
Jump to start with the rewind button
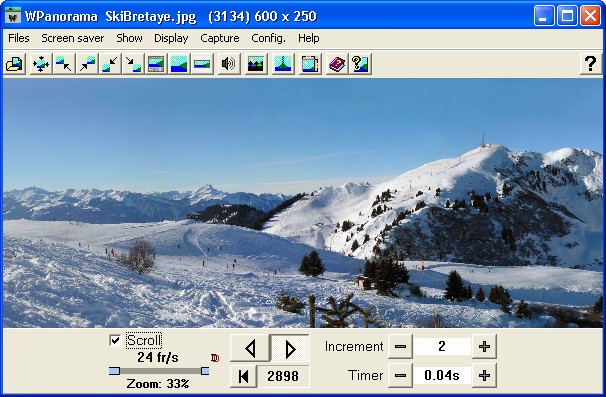[243, 376]
